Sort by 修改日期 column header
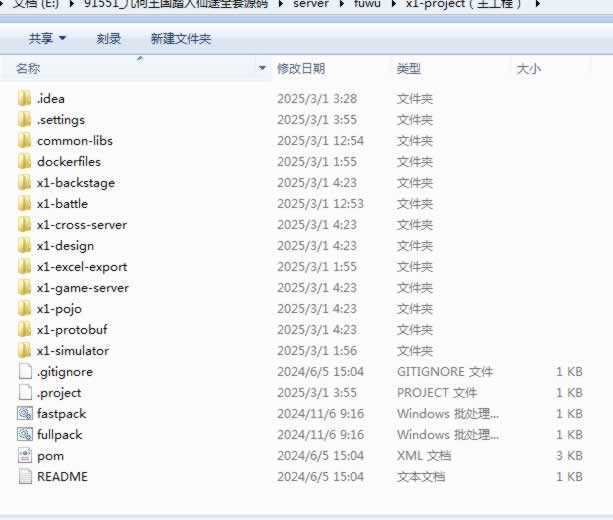 tap(301, 69)
